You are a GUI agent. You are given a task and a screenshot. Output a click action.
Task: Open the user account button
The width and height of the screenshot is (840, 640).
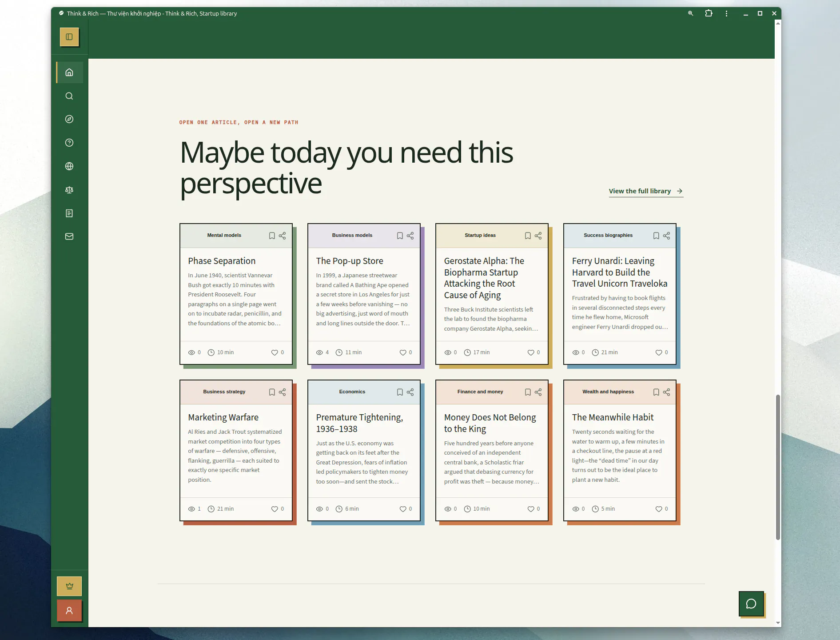[69, 611]
